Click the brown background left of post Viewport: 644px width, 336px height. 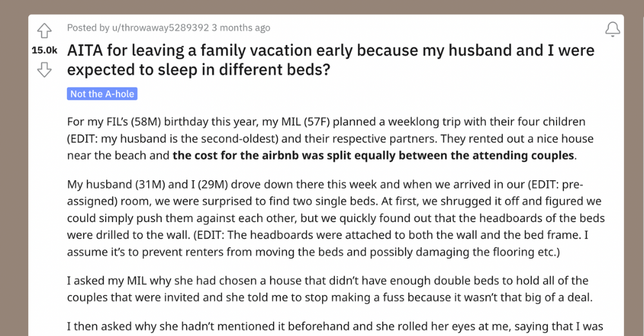click(x=14, y=173)
